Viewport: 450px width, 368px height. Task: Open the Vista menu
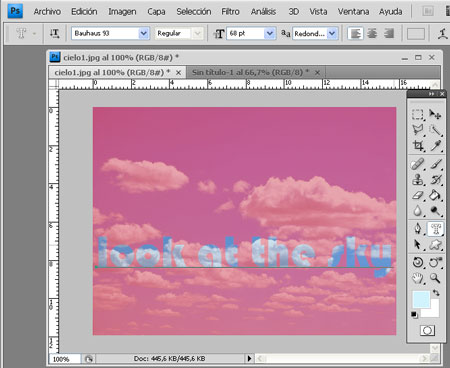(x=318, y=12)
